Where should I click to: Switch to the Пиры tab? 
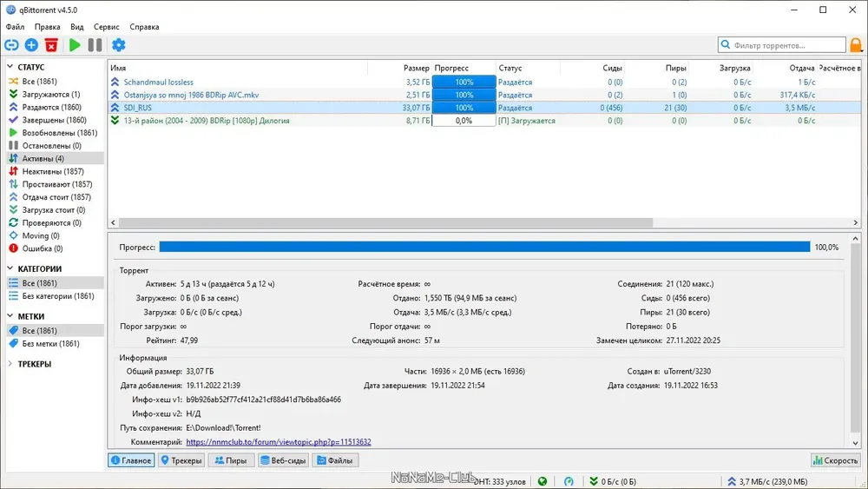(231, 460)
